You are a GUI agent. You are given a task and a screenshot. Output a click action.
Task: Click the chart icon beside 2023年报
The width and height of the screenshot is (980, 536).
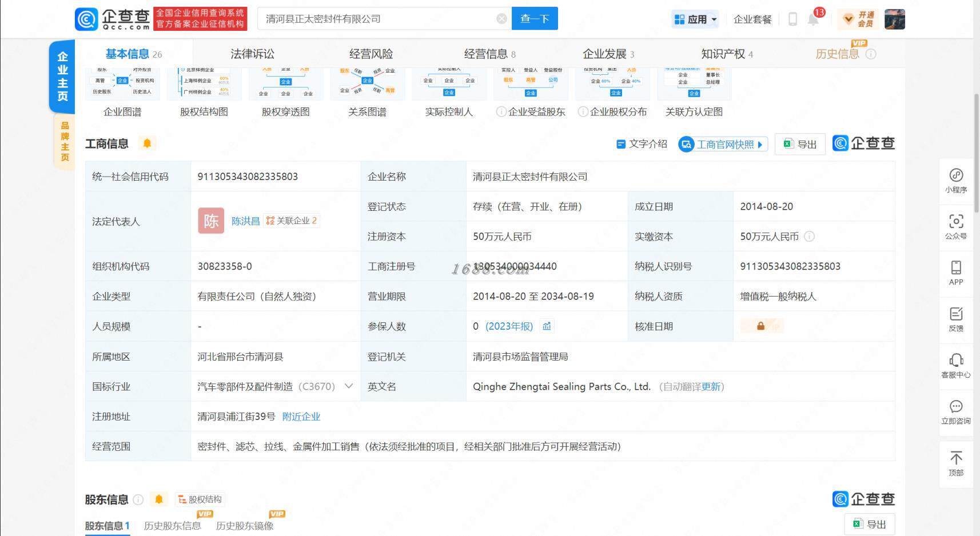[547, 326]
